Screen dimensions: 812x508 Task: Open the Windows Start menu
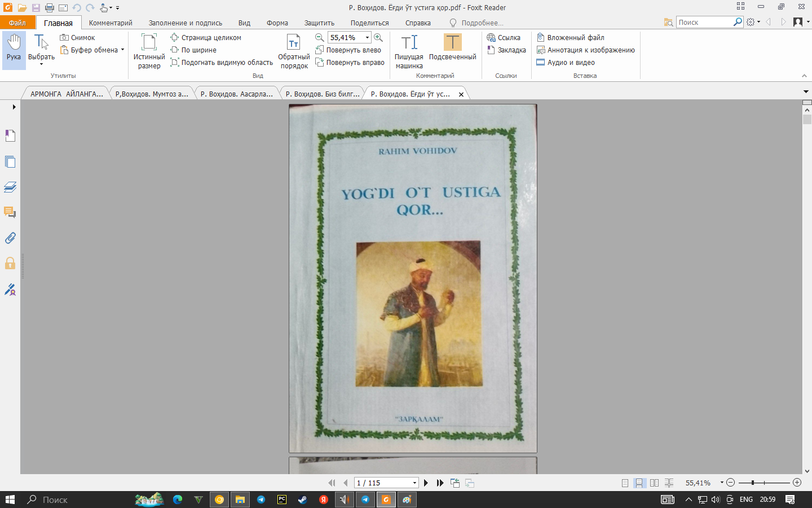coord(10,500)
